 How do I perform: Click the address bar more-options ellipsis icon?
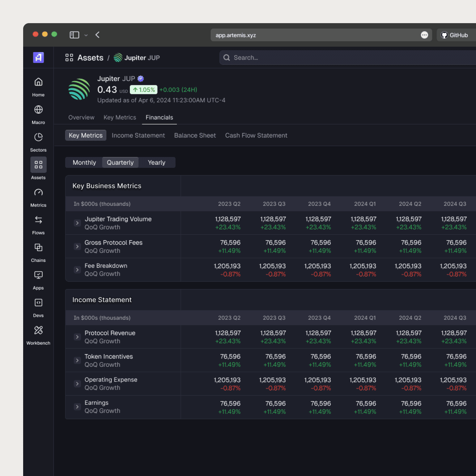point(425,35)
